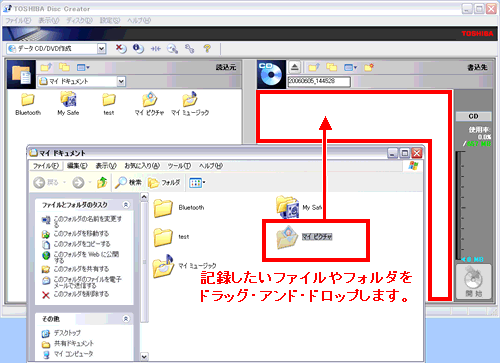Open the ディスク menu in Disc Creator
Screen dimensions: 500x363
coord(79,20)
